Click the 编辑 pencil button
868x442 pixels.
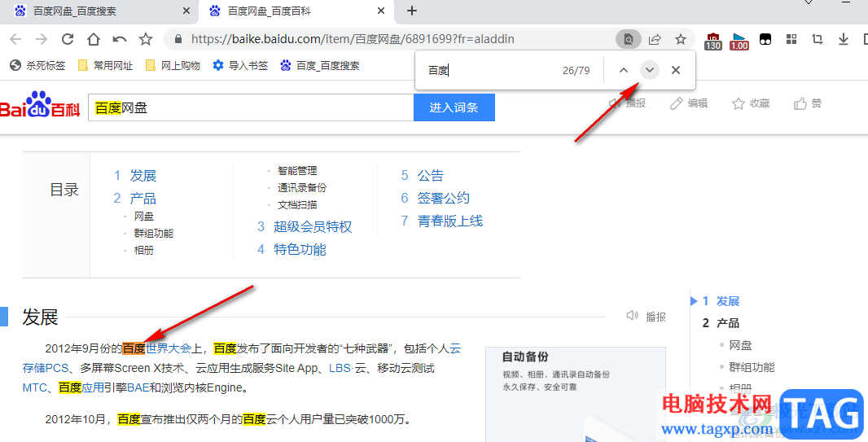[x=689, y=103]
